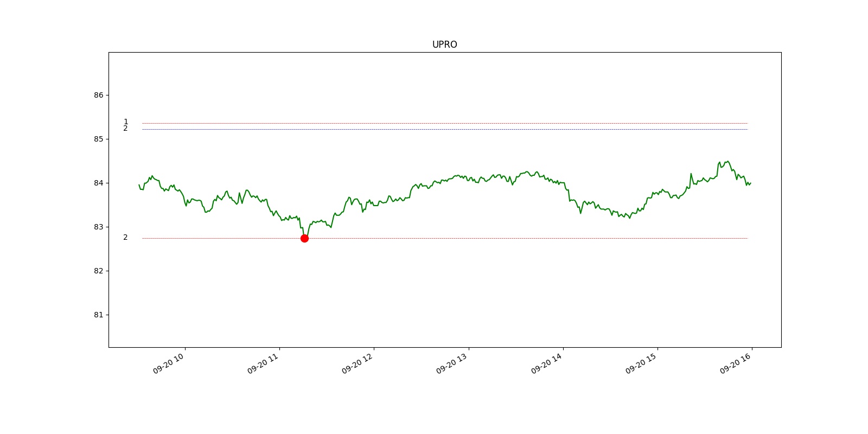Click the x-axis label 09-20 15
Viewport: 868px width, 434px height.
coord(641,363)
